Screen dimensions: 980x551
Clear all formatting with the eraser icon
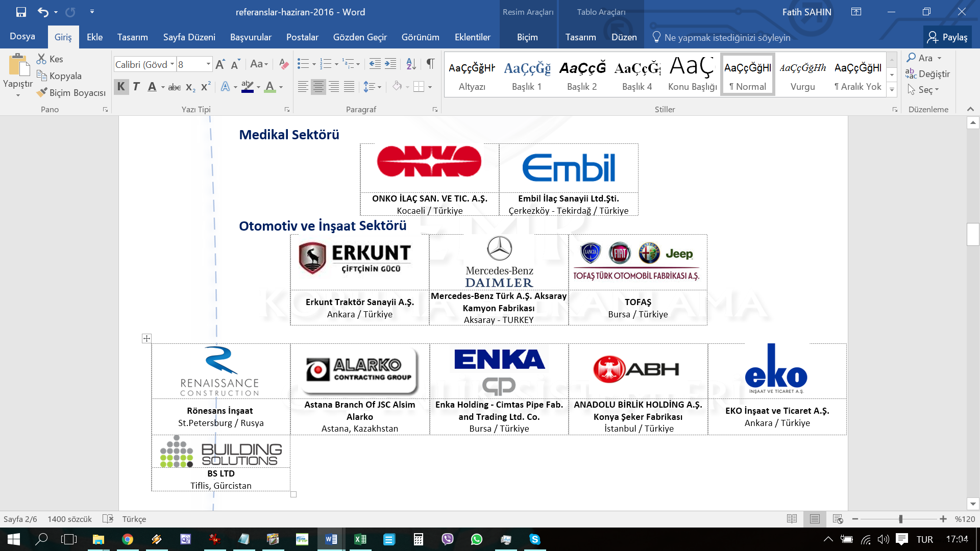(x=284, y=64)
